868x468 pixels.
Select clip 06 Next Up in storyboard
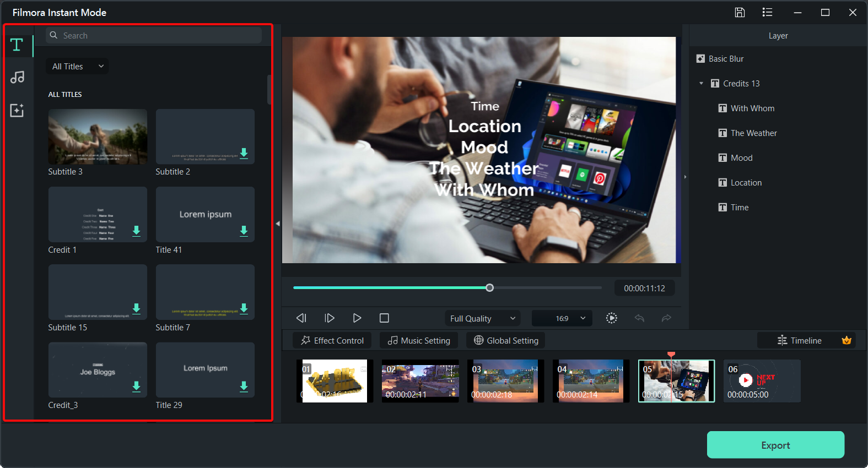point(762,381)
